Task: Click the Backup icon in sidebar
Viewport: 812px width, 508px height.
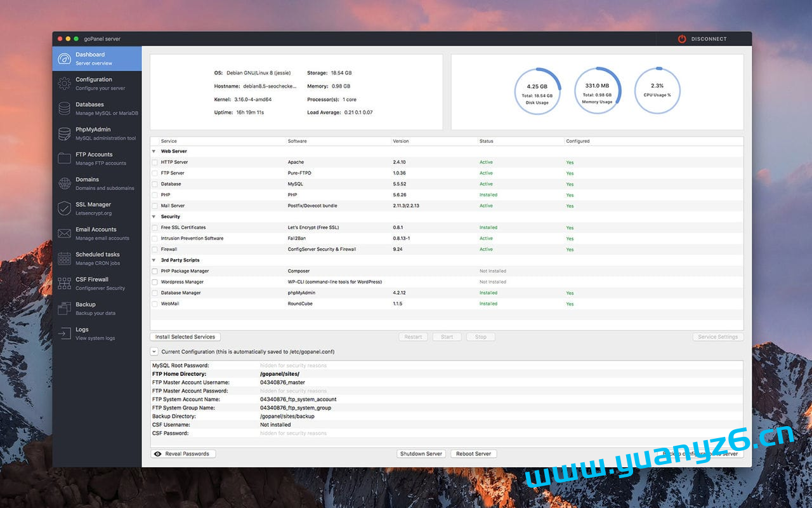Action: [x=64, y=308]
